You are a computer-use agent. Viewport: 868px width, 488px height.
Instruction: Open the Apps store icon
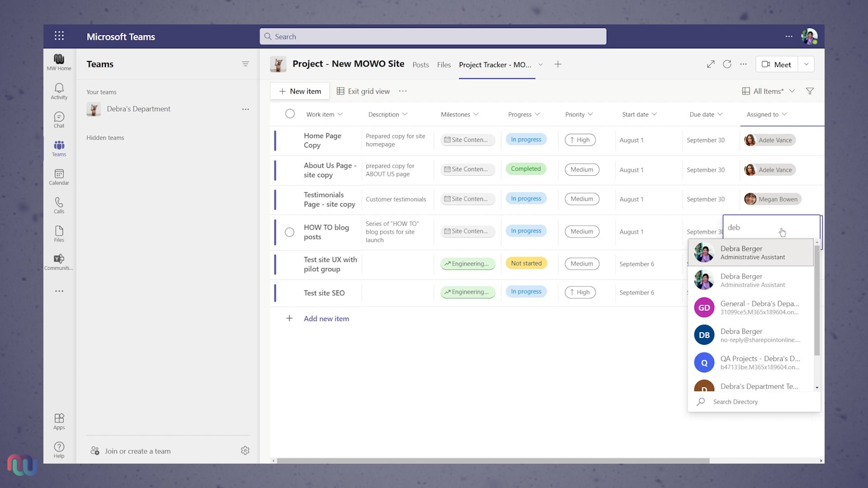59,422
